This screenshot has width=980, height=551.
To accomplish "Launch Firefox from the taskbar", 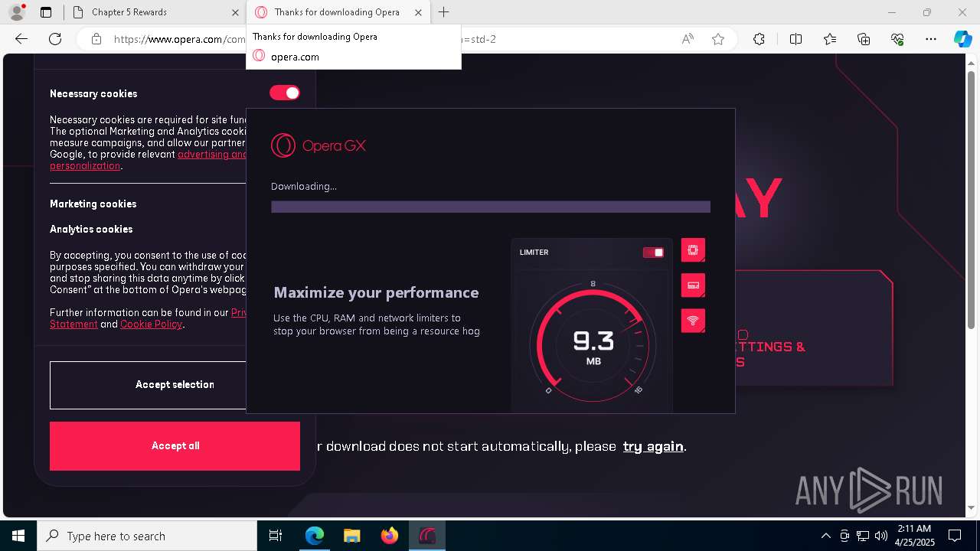I will pyautogui.click(x=389, y=536).
